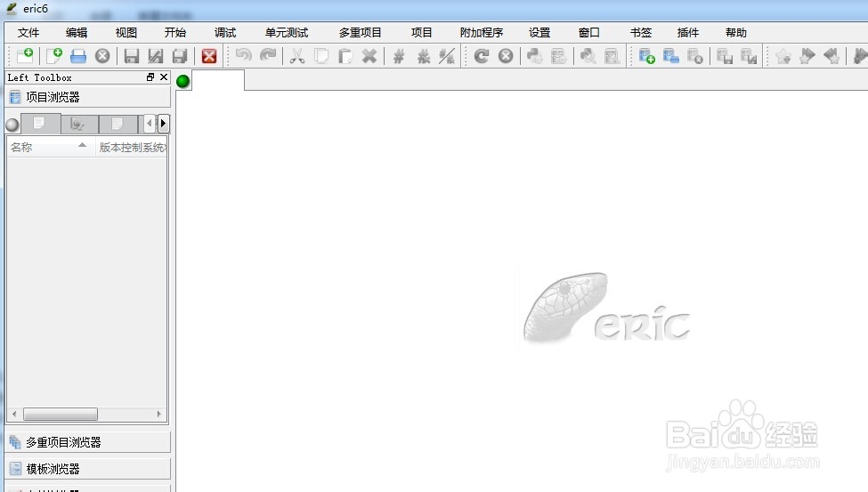Click the Save file floppy icon
Viewport: 868px width, 492px height.
(x=131, y=56)
